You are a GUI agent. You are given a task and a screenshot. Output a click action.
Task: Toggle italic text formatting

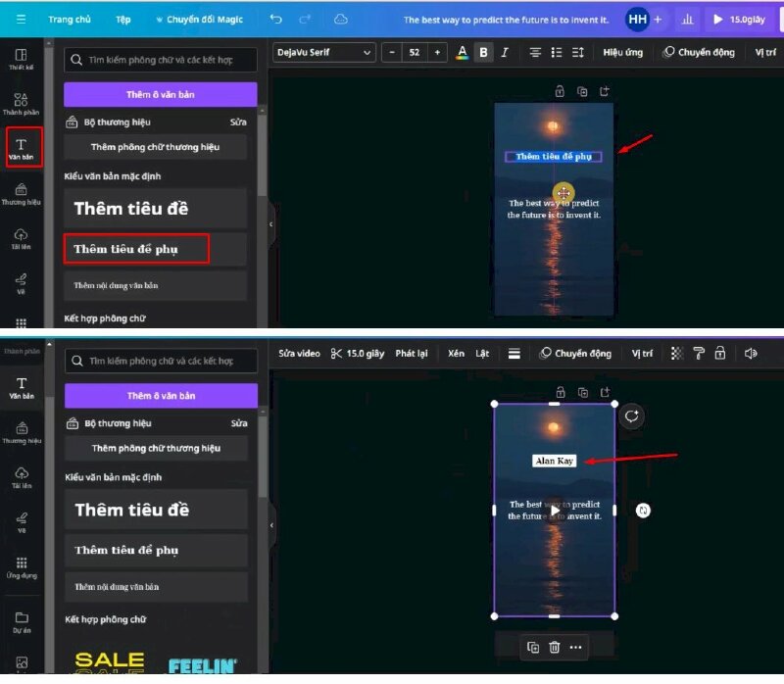pos(506,52)
